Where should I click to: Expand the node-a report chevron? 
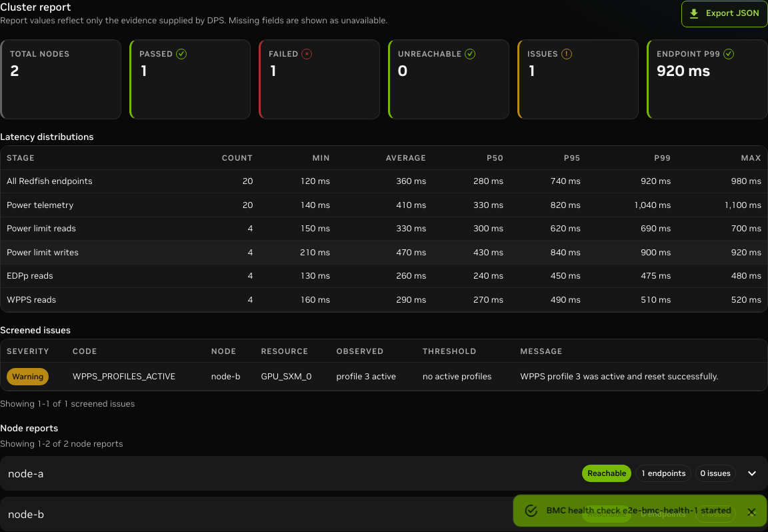752,473
